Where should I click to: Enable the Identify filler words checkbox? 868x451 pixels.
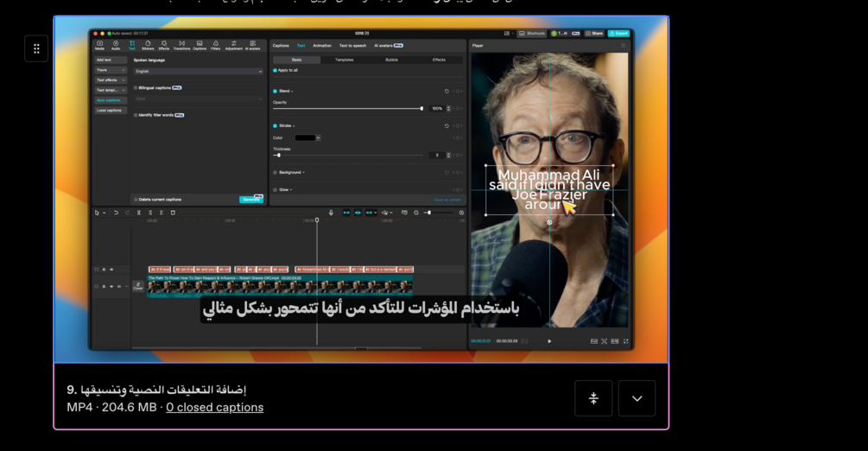coord(136,115)
